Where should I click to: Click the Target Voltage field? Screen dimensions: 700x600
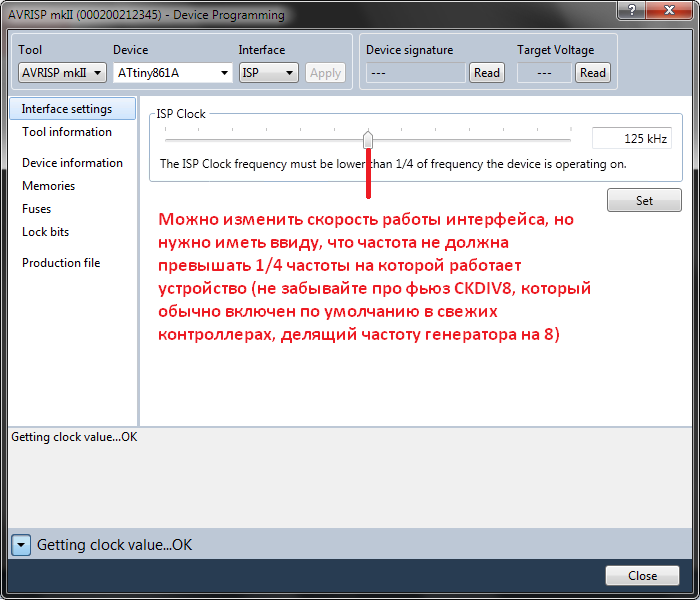point(544,73)
